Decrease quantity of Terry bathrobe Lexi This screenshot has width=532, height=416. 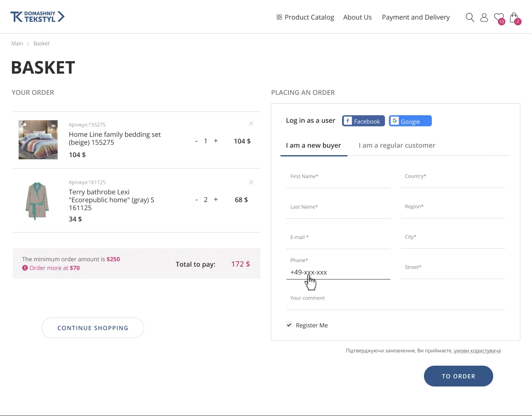click(196, 200)
